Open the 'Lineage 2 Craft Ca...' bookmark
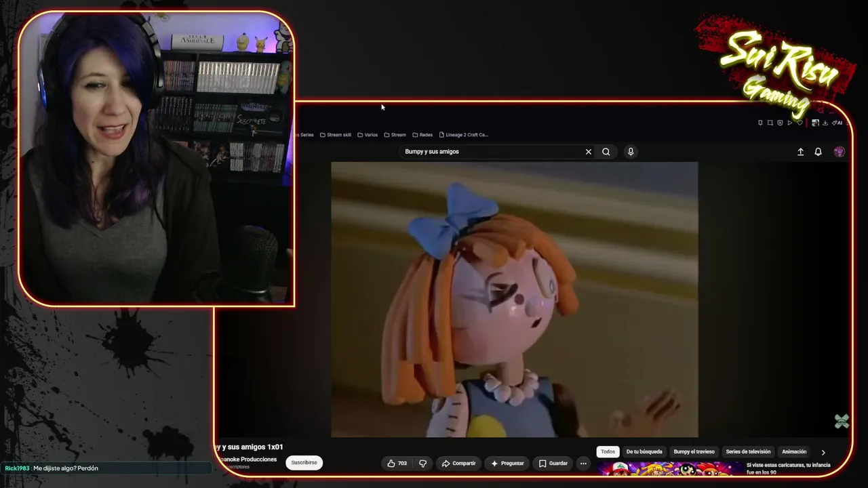Screen dimensions: 868x488 [x=464, y=135]
